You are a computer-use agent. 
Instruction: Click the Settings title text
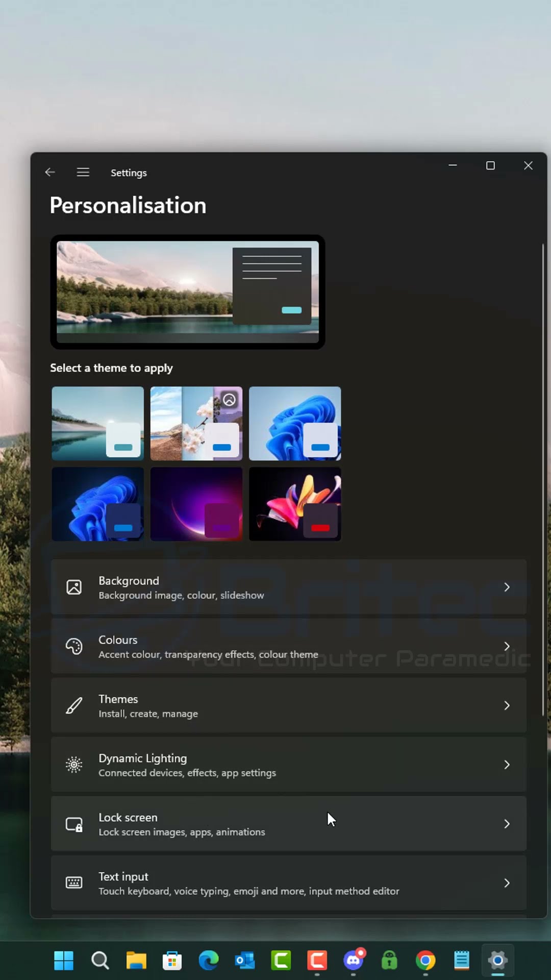(x=129, y=173)
